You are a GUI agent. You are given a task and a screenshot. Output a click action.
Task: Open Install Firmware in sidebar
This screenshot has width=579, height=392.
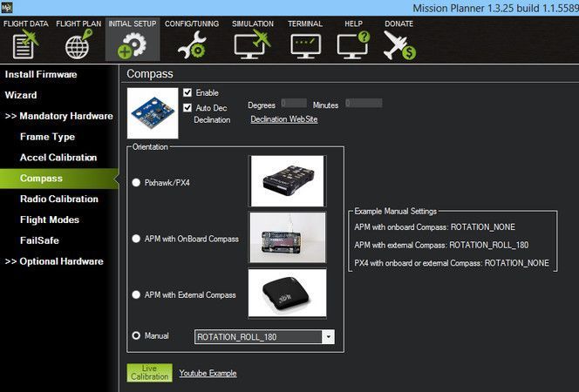pos(41,75)
